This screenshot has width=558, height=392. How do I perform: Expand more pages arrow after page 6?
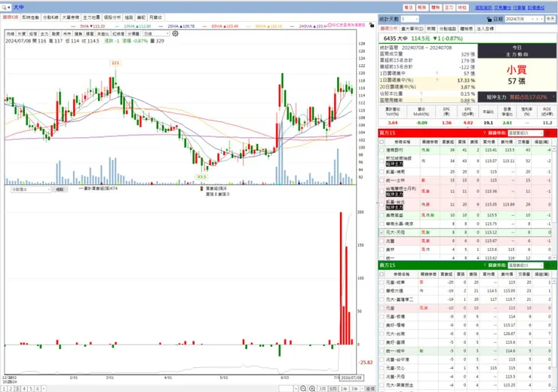coord(44,389)
